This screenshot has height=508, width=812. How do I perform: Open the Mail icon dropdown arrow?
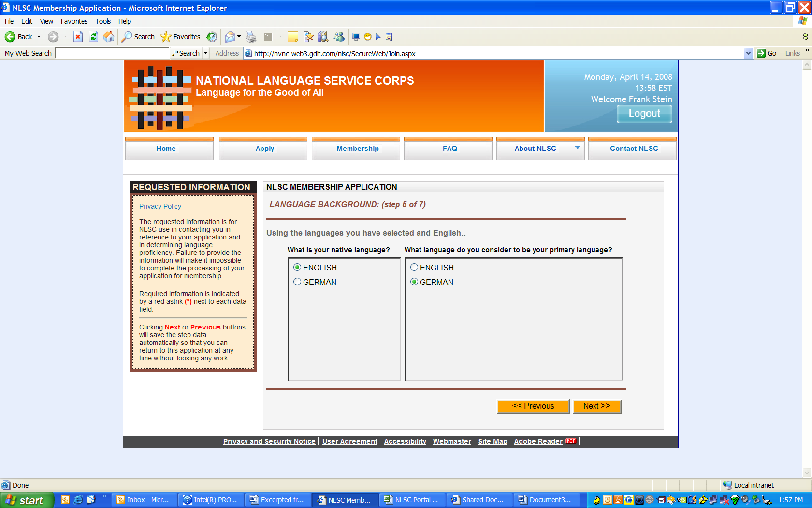click(x=239, y=37)
